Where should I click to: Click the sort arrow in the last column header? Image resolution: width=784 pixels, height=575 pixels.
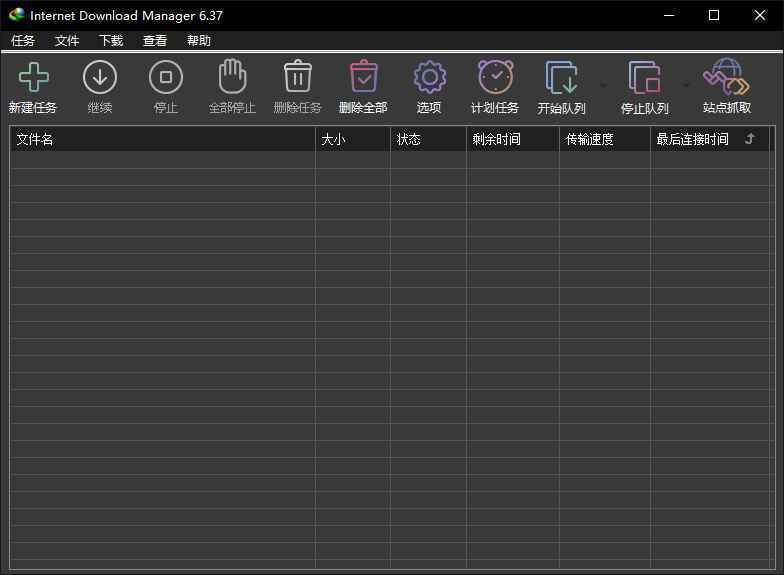tap(750, 138)
